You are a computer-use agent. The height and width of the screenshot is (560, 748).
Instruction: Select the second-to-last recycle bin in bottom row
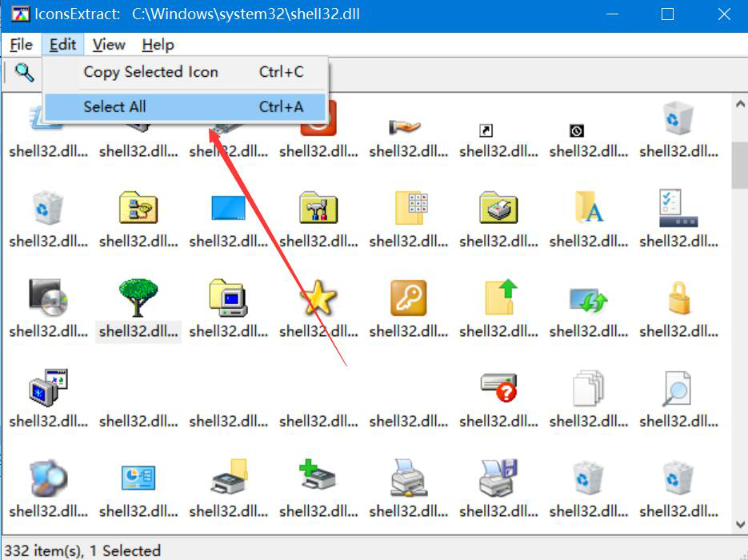588,478
